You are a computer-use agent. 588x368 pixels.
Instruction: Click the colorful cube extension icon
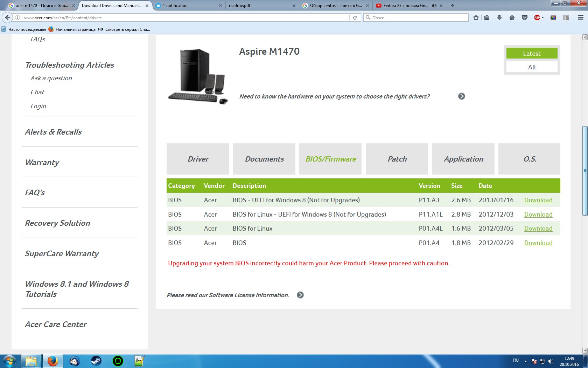(x=553, y=18)
